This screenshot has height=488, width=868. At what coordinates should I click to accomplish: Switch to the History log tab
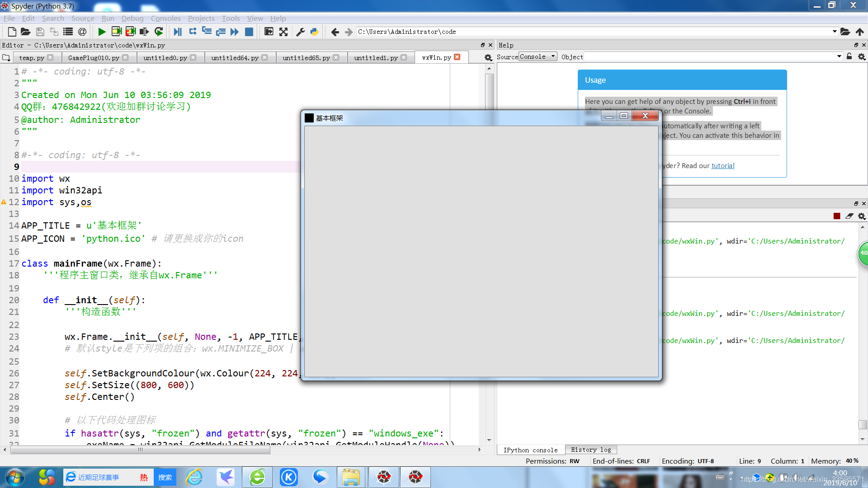(590, 450)
